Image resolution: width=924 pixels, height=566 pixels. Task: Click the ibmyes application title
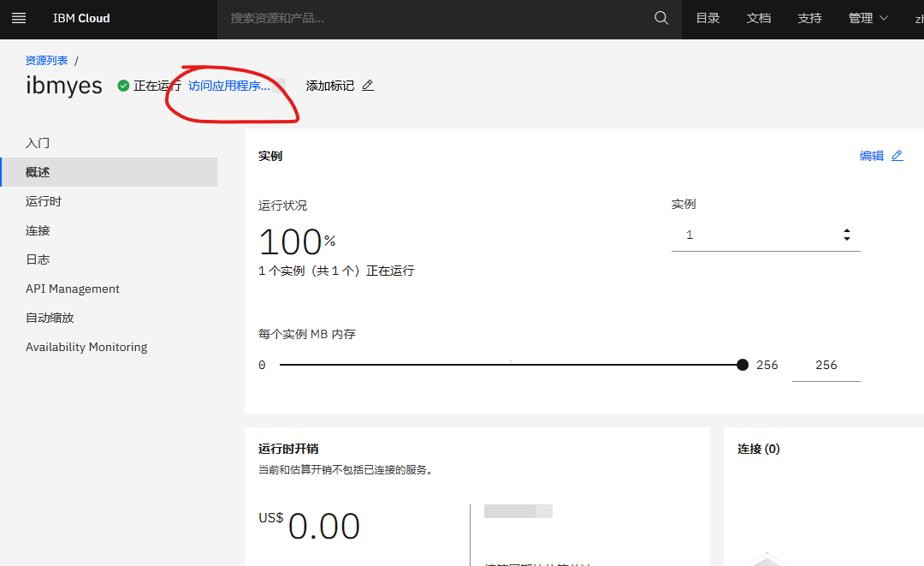click(63, 86)
